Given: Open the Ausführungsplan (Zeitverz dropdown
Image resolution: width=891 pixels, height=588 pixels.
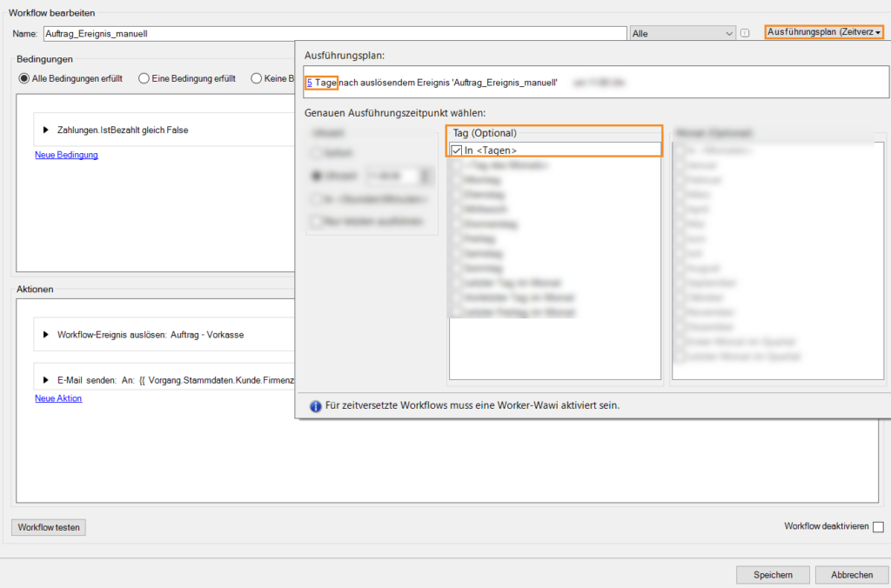Looking at the screenshot, I should tap(823, 32).
